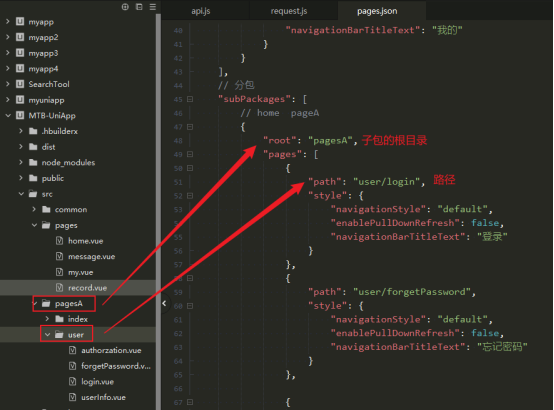Image resolution: width=554 pixels, height=410 pixels.
Task: Expand the common folder chevron
Action: tap(34, 210)
